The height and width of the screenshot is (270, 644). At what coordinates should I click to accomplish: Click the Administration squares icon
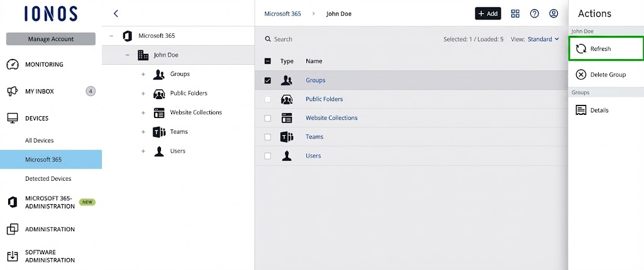13,229
